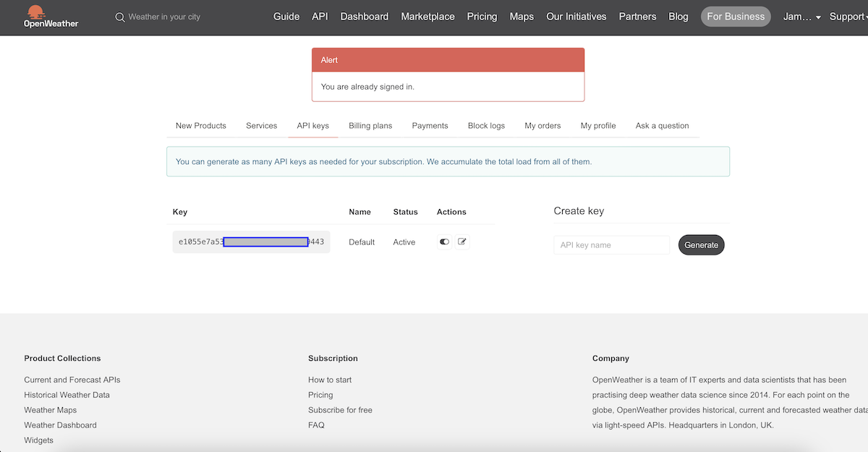Image resolution: width=868 pixels, height=452 pixels.
Task: Open Subscribe for free footer link
Action: pos(340,410)
